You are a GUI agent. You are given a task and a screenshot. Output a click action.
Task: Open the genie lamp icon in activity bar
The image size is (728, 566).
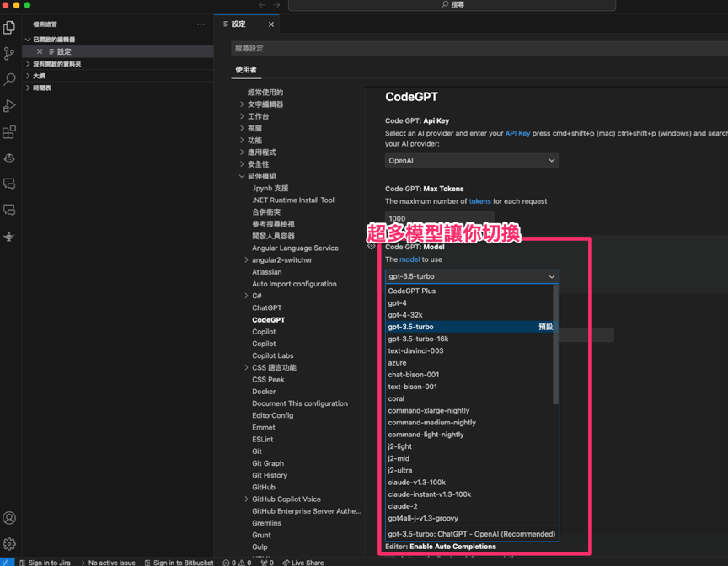pyautogui.click(x=9, y=237)
